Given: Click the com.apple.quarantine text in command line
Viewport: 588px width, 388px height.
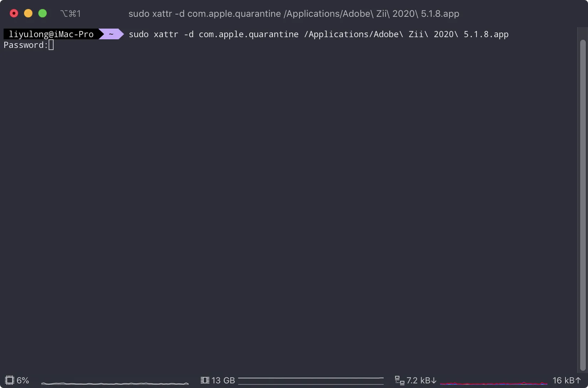Looking at the screenshot, I should [248, 34].
